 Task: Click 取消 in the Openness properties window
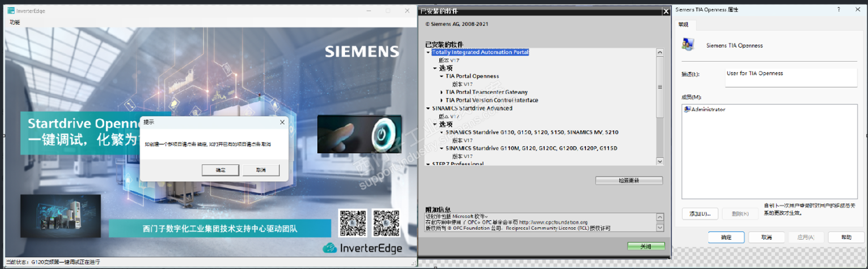[x=767, y=237]
